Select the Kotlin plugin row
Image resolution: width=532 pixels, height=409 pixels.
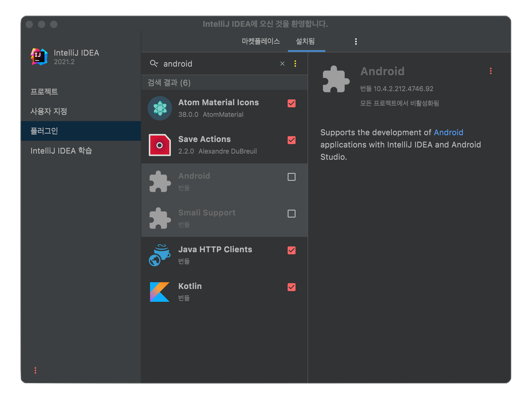[x=225, y=292]
